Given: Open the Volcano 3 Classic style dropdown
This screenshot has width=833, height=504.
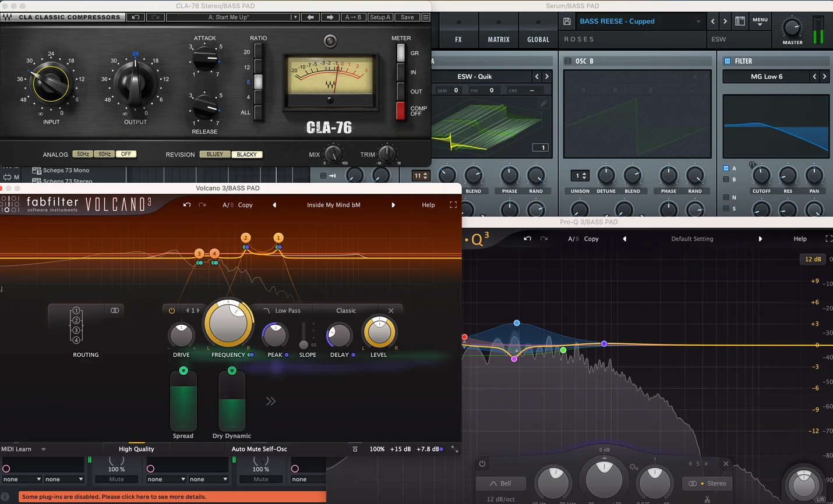Looking at the screenshot, I should (346, 311).
